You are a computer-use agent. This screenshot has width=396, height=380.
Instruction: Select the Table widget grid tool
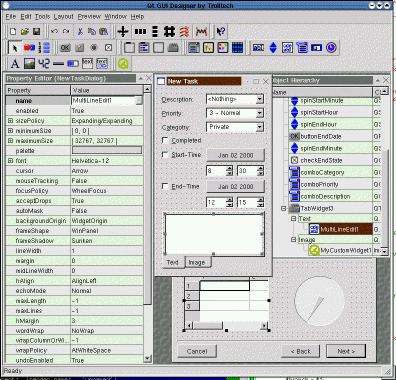(238, 48)
